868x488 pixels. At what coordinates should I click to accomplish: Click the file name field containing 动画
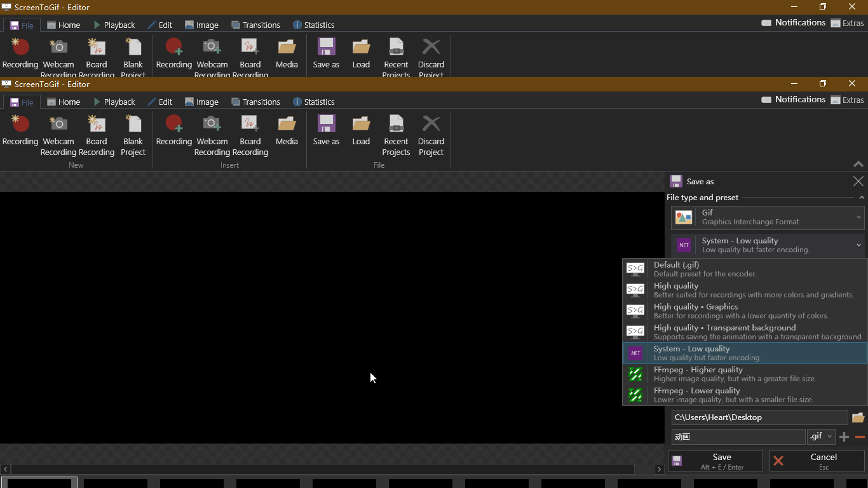[738, 437]
